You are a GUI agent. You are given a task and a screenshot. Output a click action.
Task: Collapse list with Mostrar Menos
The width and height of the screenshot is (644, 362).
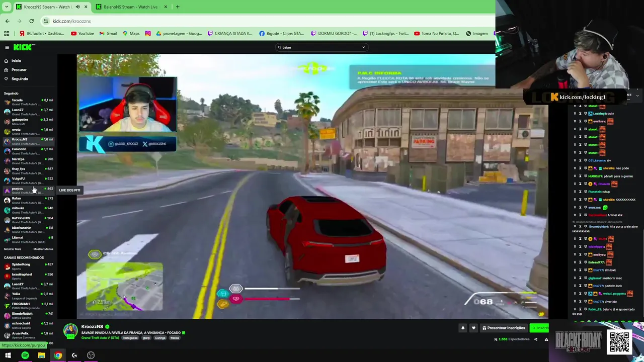click(x=43, y=249)
